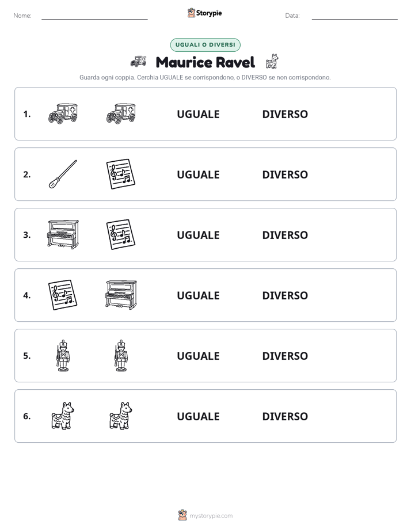Click the conductor's baton picture in row 2
This screenshot has height=532, width=411.
pos(63,174)
